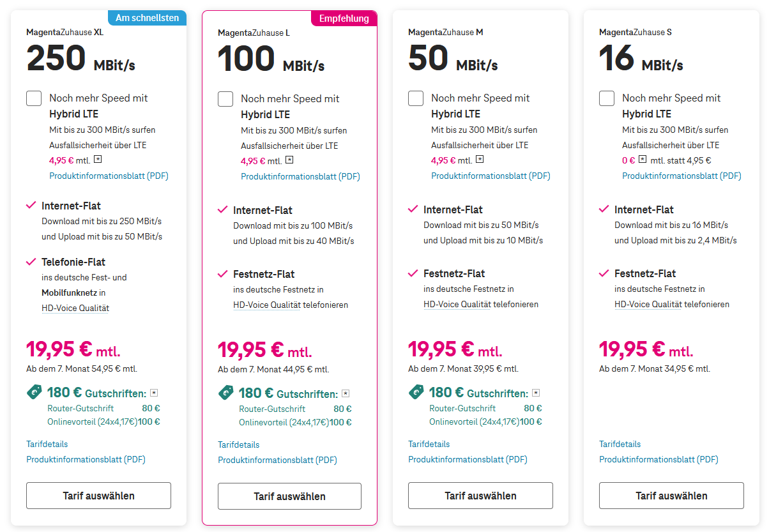Choose Tarif auswählen for MagentaZuhause L

pyautogui.click(x=289, y=496)
